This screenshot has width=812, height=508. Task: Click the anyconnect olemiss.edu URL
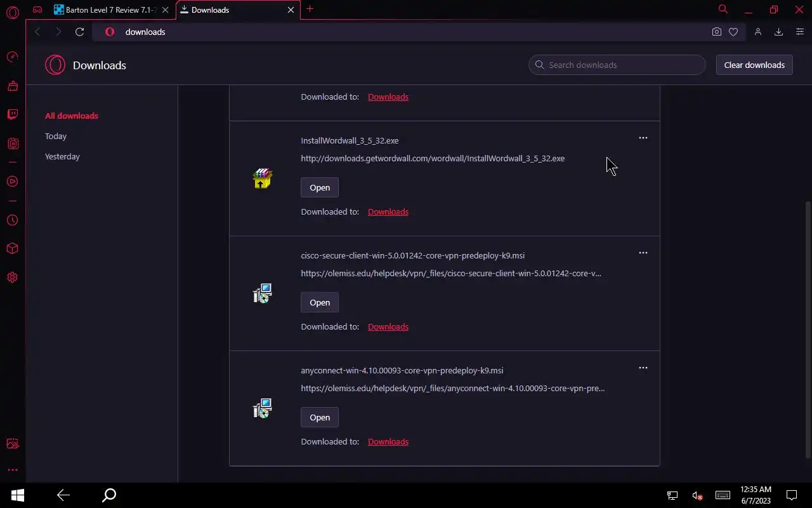[x=452, y=388]
